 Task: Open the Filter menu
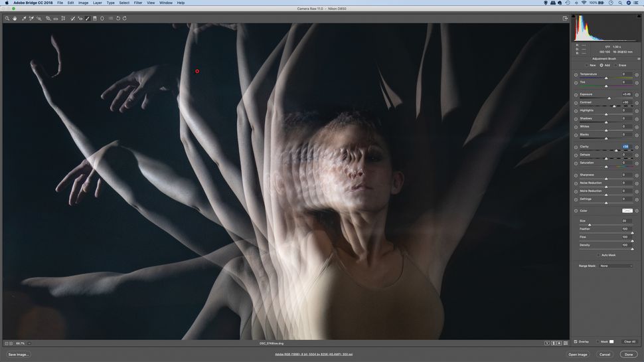[138, 3]
